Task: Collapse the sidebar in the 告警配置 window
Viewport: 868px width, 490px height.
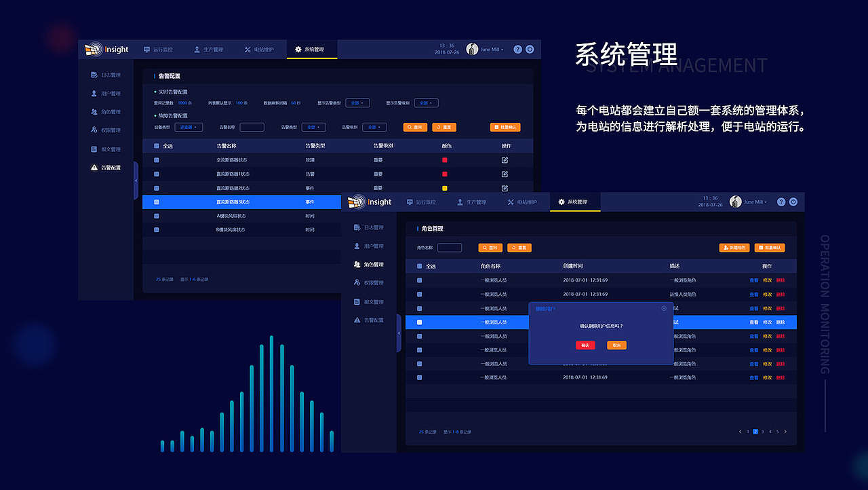Action: (136, 181)
